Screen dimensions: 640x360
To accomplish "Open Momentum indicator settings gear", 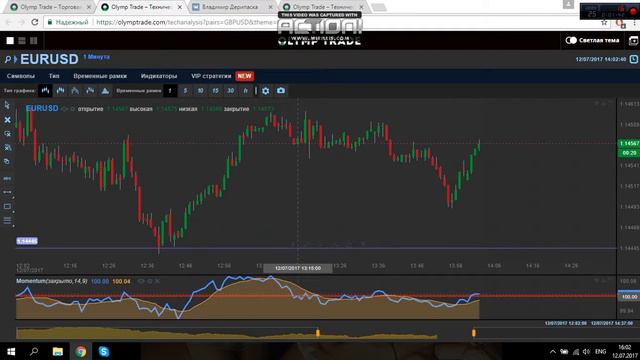I will [x=149, y=281].
